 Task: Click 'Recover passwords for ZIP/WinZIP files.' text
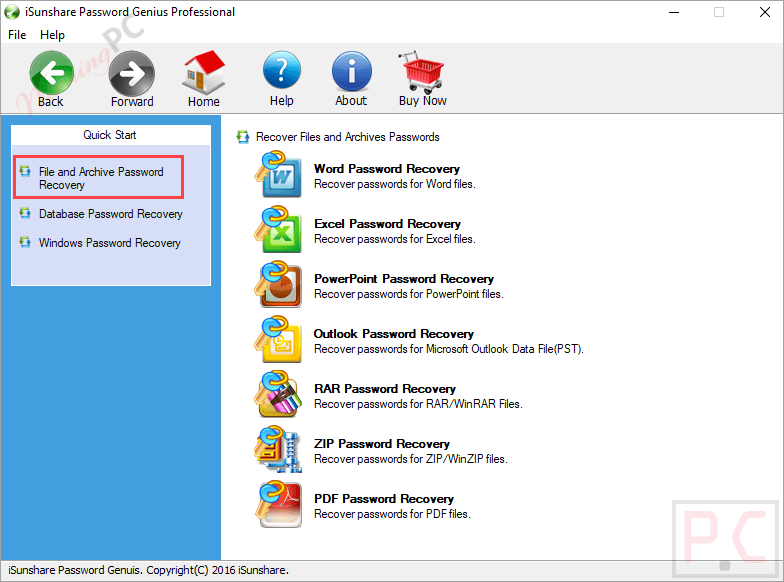pos(410,459)
